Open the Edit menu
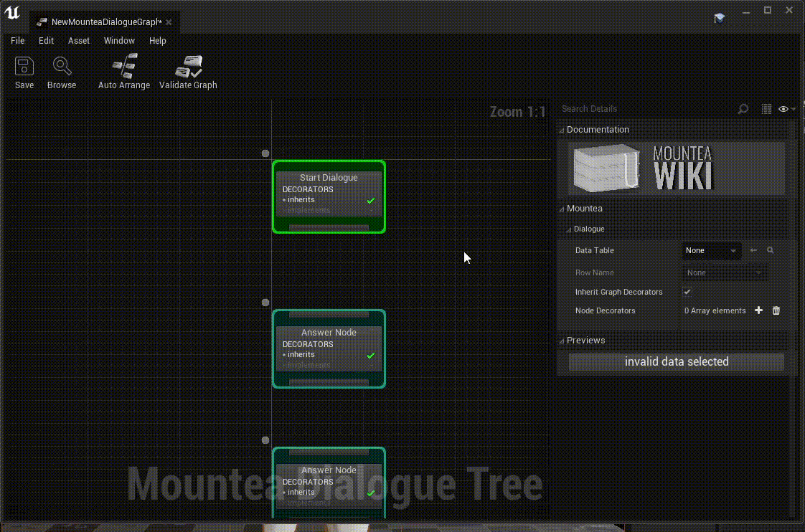 [x=46, y=41]
